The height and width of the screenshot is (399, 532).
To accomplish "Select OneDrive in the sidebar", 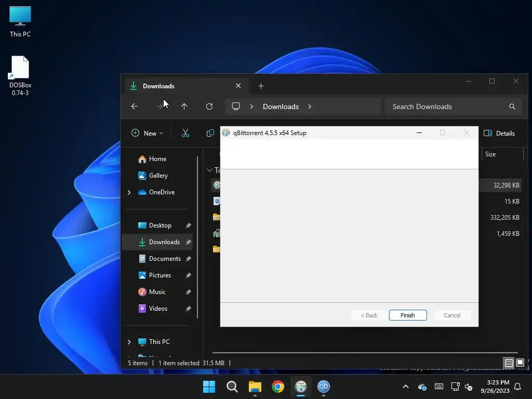I will coord(156,192).
